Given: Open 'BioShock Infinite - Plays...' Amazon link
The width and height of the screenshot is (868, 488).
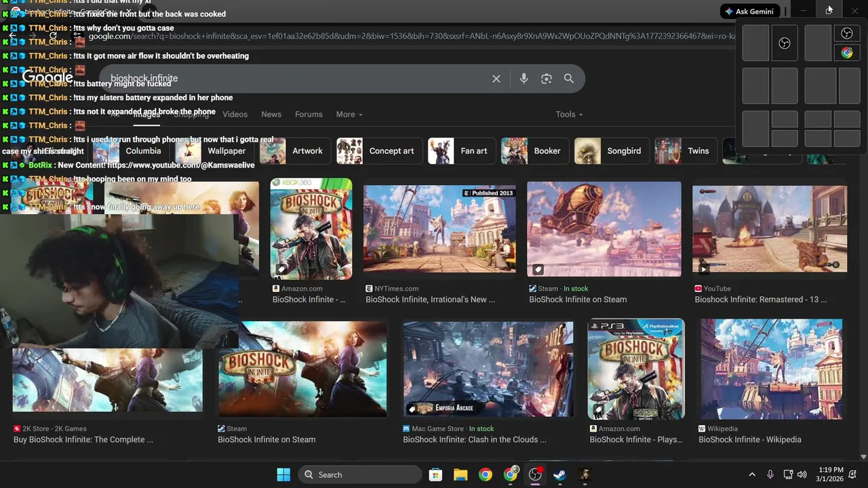Looking at the screenshot, I should [636, 440].
